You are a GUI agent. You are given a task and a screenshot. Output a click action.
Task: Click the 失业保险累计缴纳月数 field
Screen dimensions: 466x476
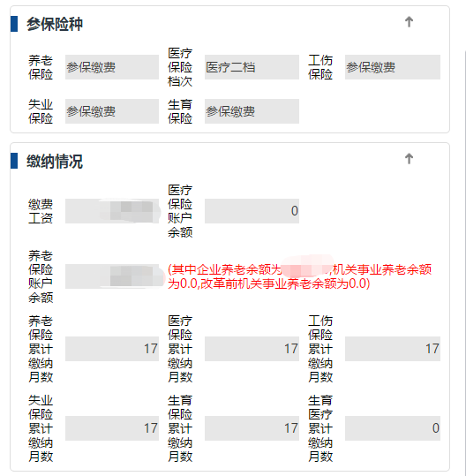112,428
